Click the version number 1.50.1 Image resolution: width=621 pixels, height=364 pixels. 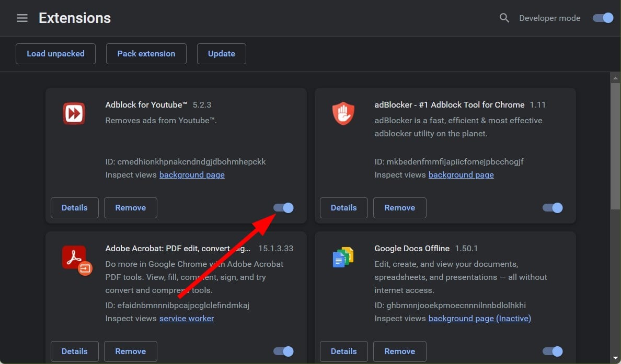(x=467, y=249)
